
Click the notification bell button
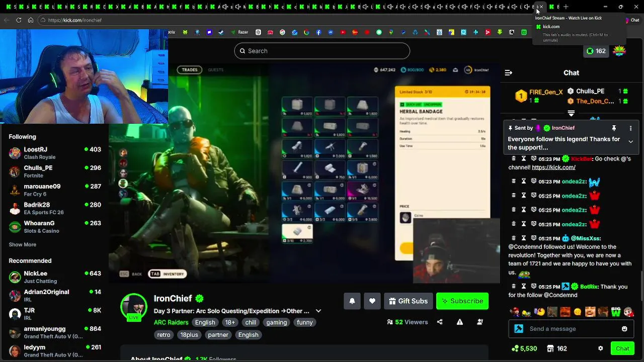coord(352,301)
